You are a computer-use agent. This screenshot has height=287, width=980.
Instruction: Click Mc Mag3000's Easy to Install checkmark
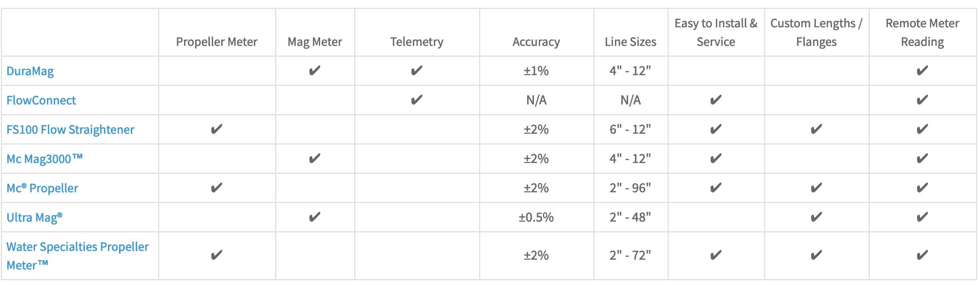tap(716, 159)
